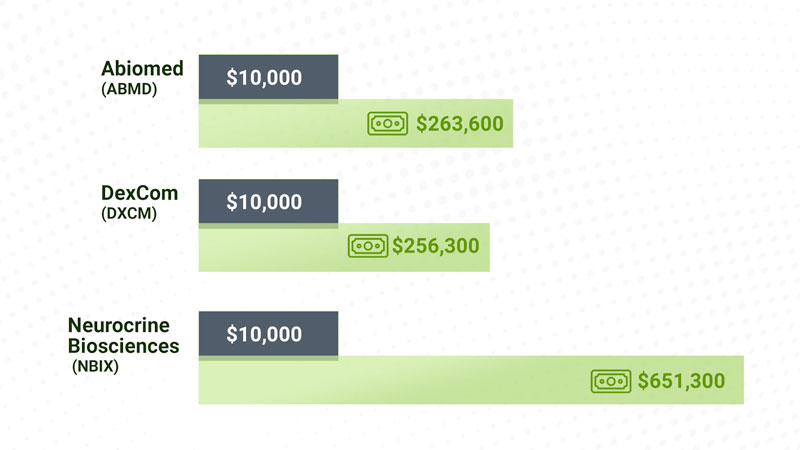Select the Abiomed company name
Screen dimensions: 800x450
coord(142,68)
